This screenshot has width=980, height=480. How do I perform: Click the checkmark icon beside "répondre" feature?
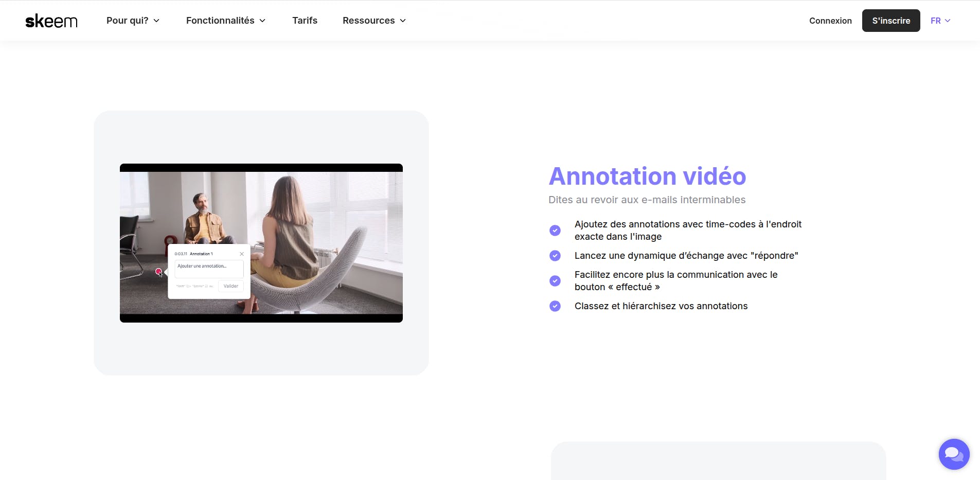pyautogui.click(x=555, y=256)
